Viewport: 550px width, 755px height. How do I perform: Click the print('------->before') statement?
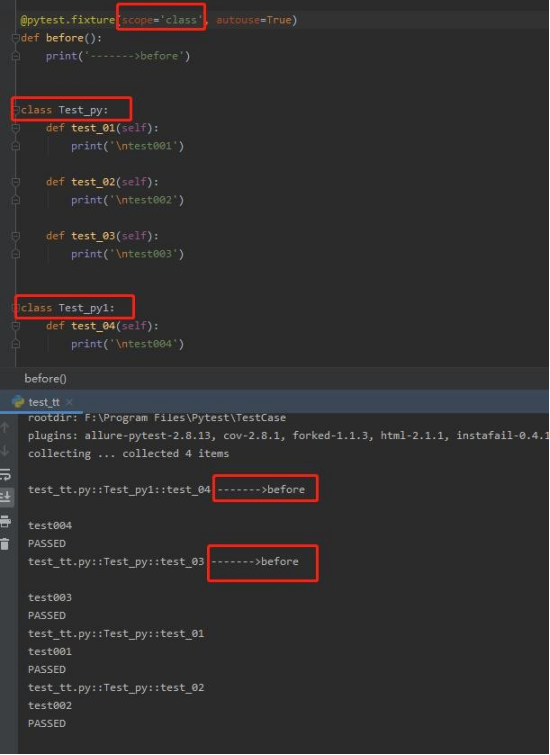118,56
